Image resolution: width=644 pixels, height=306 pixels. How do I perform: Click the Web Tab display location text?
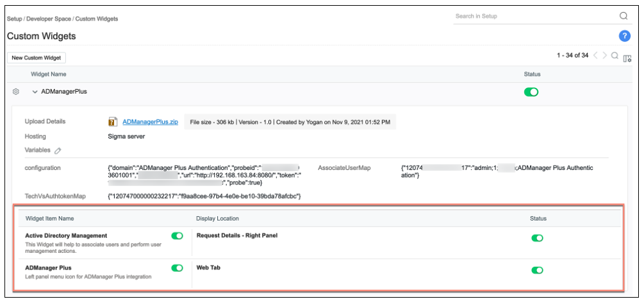209,268
